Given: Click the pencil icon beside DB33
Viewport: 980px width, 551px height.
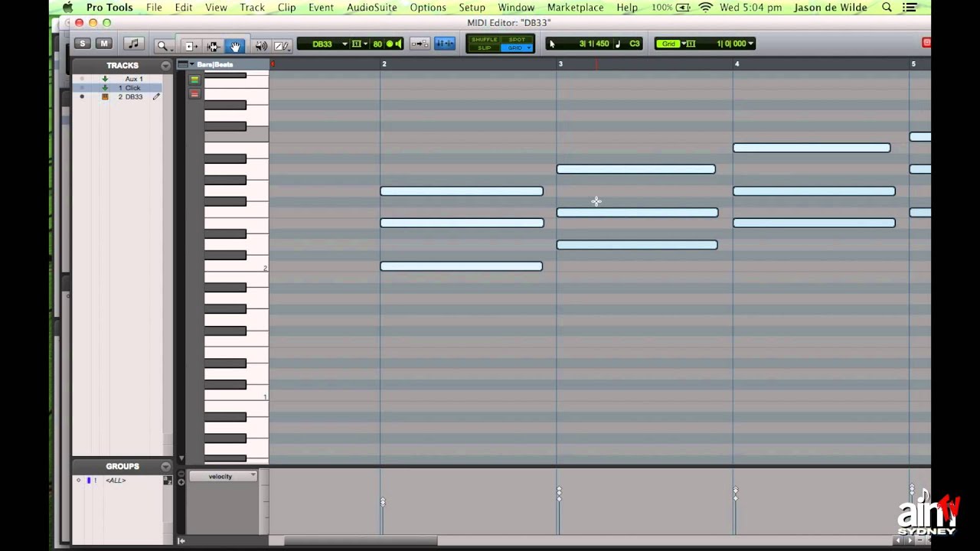Looking at the screenshot, I should pos(156,97).
